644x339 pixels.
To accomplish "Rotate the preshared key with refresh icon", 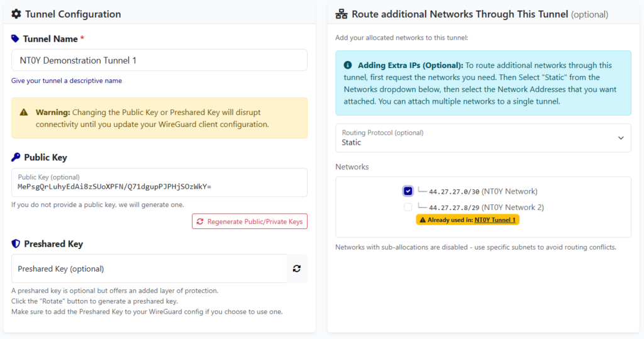I will (x=297, y=269).
